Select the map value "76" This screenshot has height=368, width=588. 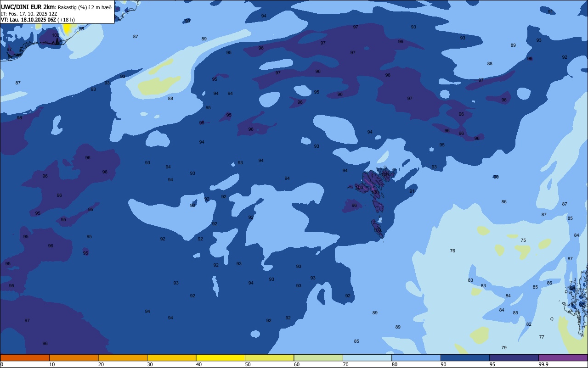(x=452, y=251)
